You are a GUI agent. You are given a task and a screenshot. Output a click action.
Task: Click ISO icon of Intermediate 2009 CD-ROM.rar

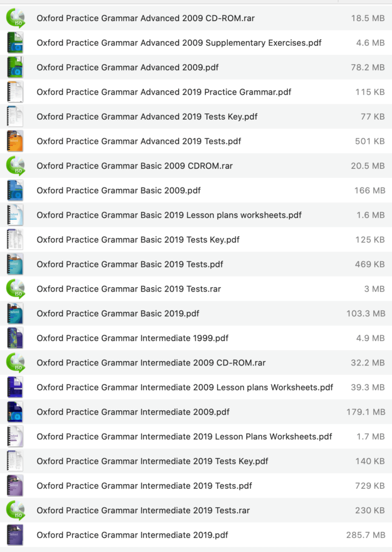point(15,363)
